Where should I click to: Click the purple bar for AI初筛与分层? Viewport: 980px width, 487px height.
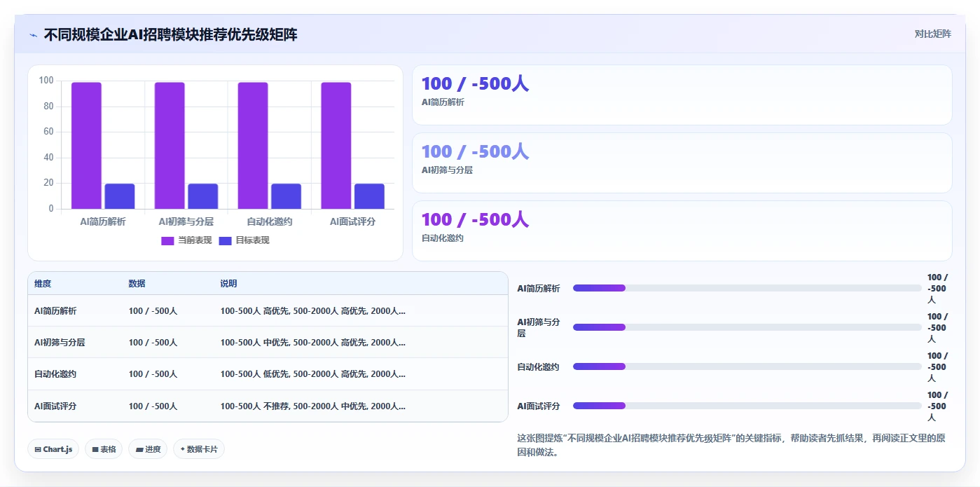pos(170,146)
